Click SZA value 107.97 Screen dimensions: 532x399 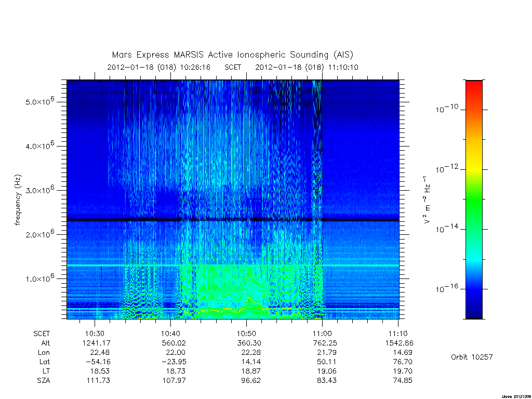coord(174,381)
